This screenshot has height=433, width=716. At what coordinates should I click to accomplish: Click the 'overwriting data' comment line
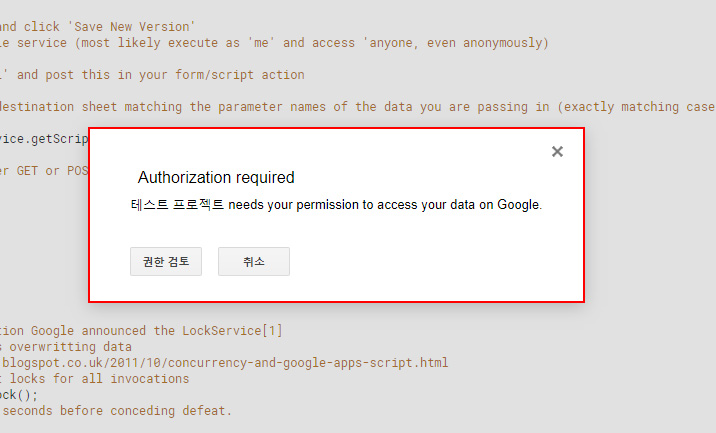click(68, 346)
